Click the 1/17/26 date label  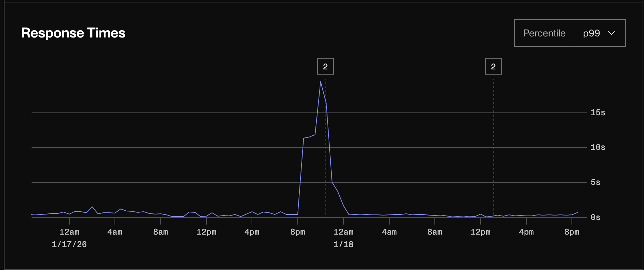(69, 244)
